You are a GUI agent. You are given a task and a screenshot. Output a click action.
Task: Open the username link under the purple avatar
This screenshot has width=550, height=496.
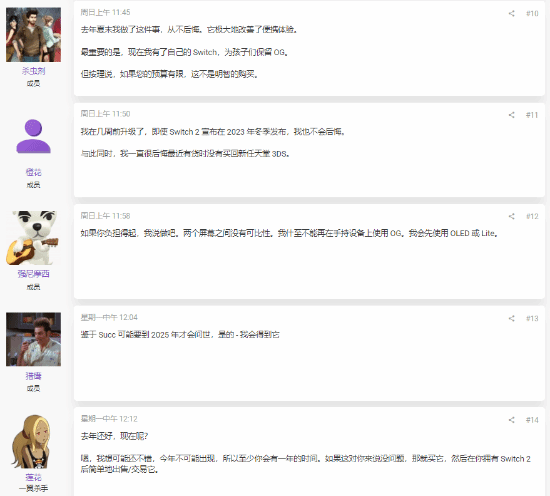coord(33,172)
